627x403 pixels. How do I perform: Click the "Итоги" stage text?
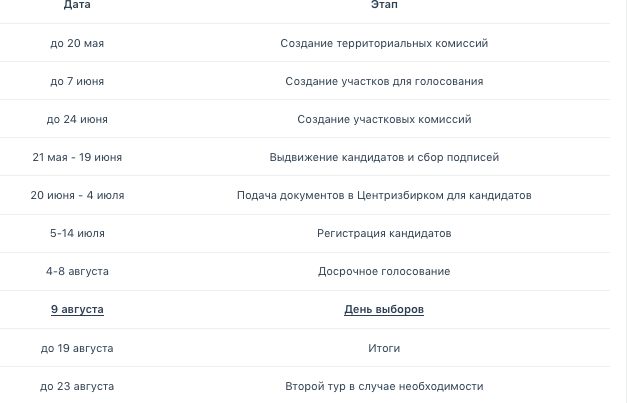(x=384, y=349)
